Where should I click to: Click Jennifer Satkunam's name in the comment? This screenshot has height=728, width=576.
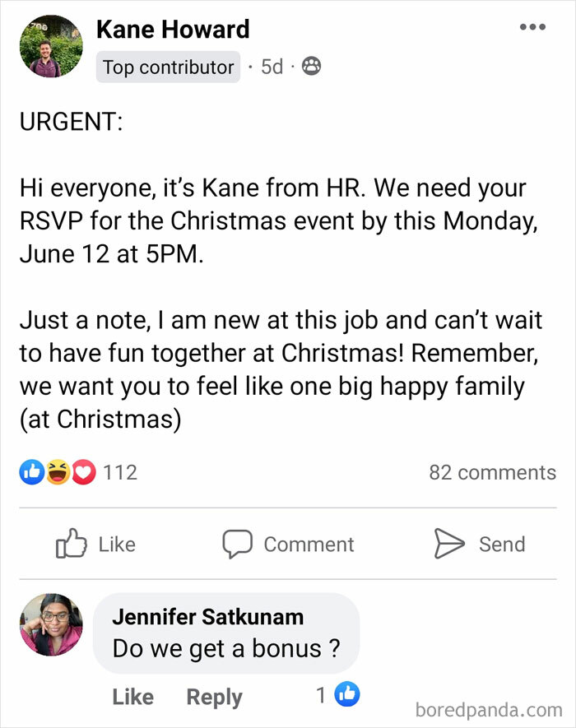click(x=210, y=616)
